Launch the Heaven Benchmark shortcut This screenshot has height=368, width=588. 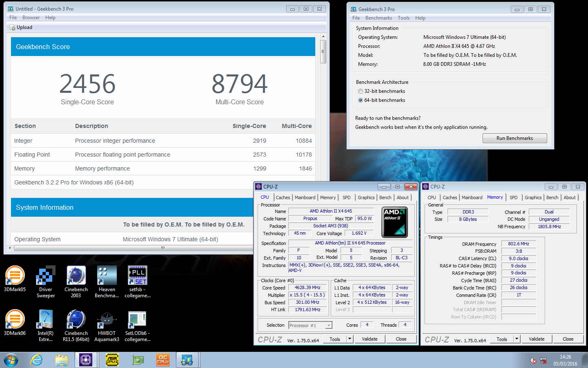click(x=107, y=282)
